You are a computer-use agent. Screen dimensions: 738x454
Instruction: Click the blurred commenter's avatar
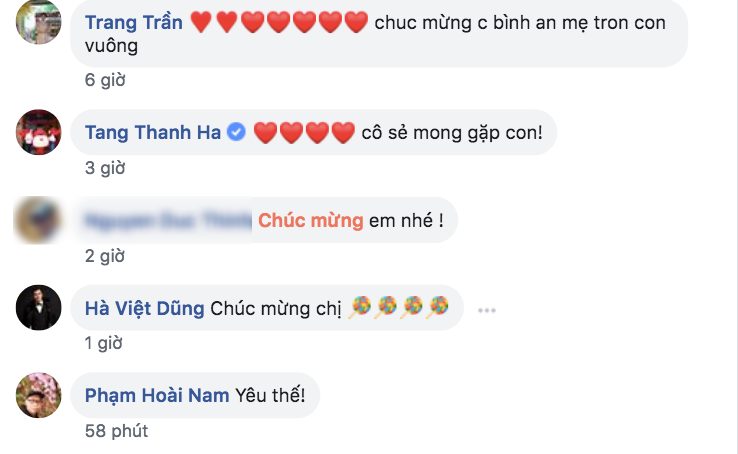tap(38, 220)
